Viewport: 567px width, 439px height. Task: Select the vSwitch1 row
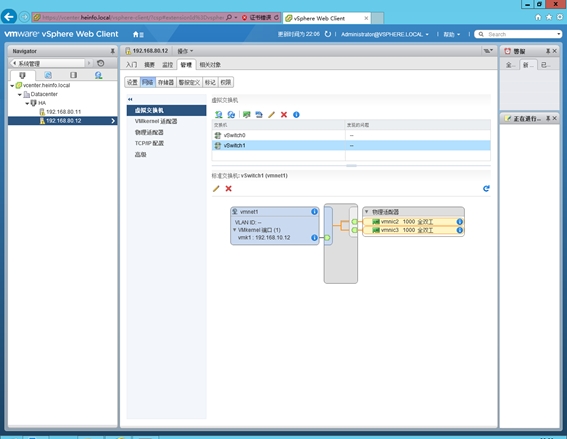(x=351, y=145)
